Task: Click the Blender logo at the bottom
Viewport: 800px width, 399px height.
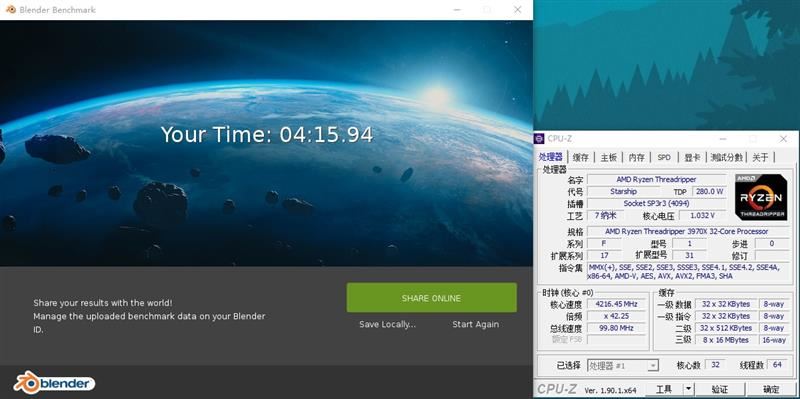Action: (x=54, y=383)
